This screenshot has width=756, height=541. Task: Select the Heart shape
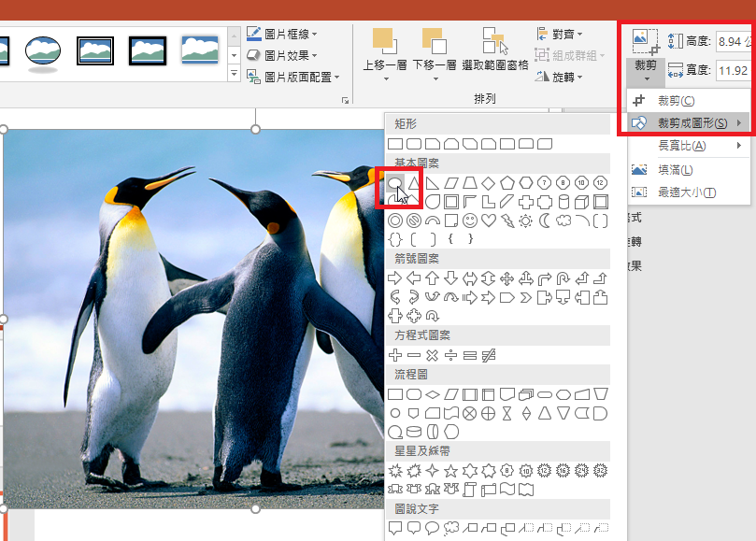(x=489, y=221)
